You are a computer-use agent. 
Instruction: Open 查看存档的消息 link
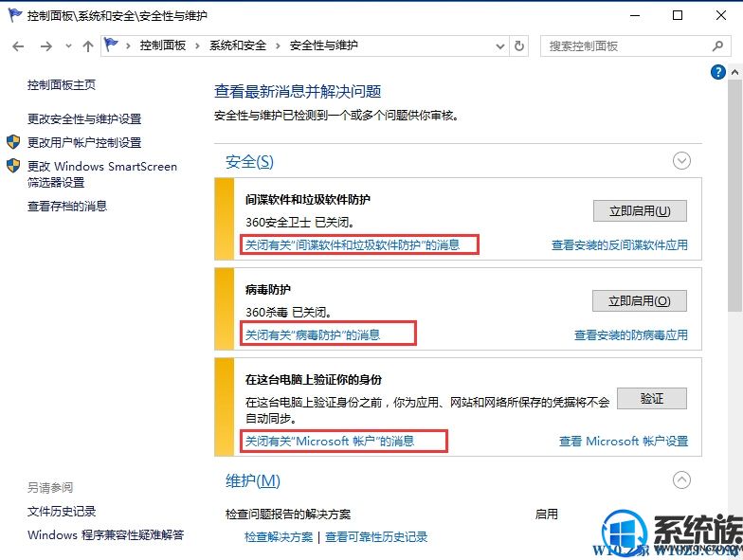coord(67,207)
